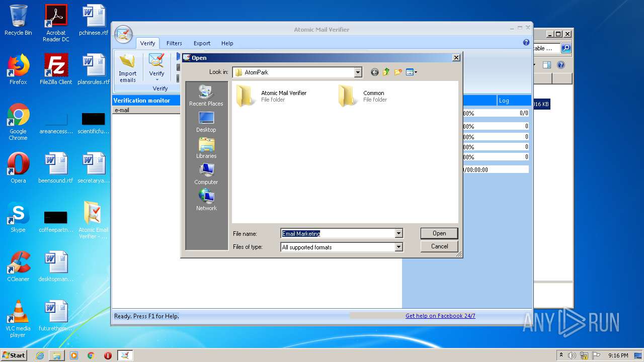Select the Atomic Mail Verifier folder
The width and height of the screenshot is (644, 362).
click(x=272, y=96)
